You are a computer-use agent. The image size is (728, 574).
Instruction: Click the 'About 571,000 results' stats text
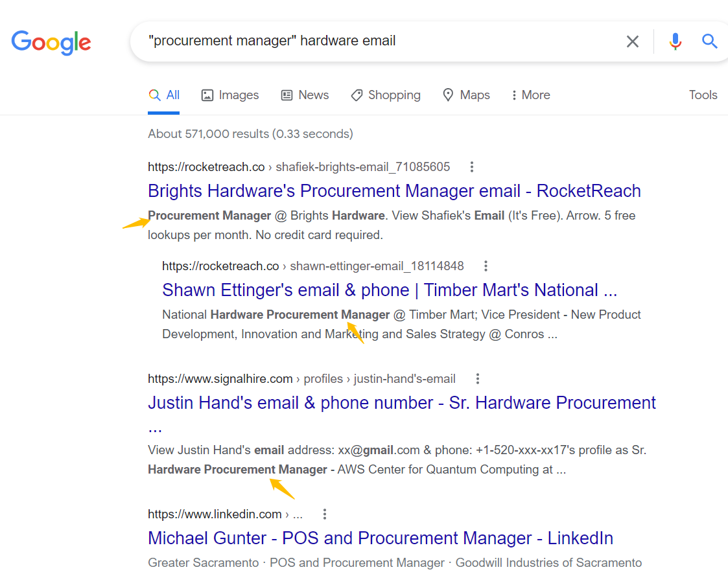250,134
